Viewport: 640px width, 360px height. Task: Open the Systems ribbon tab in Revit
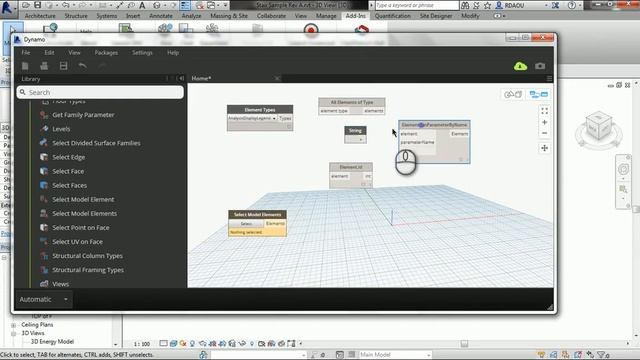tap(107, 16)
